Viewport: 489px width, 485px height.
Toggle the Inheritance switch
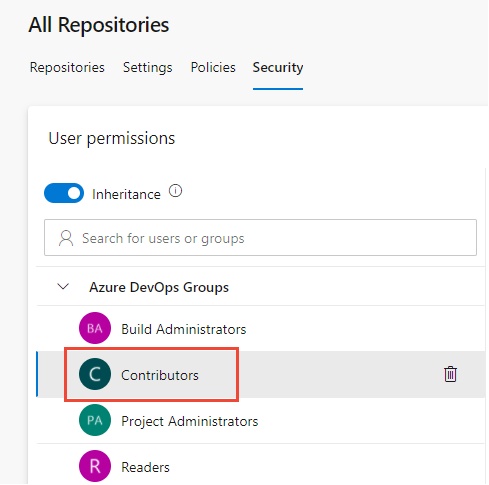pos(64,193)
